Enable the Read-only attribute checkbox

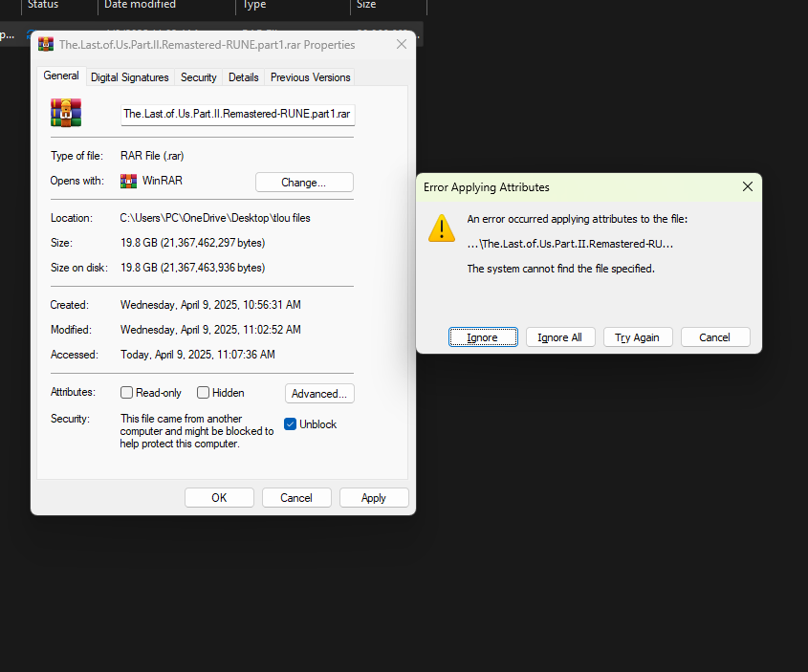tap(126, 392)
